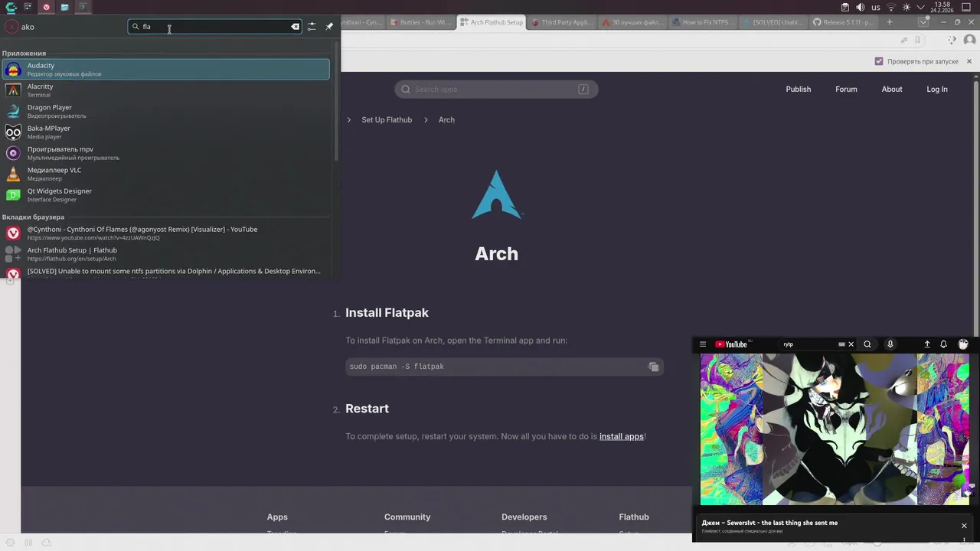This screenshot has height=551, width=980.
Task: Follow the 'install apps' link
Action: (x=621, y=437)
